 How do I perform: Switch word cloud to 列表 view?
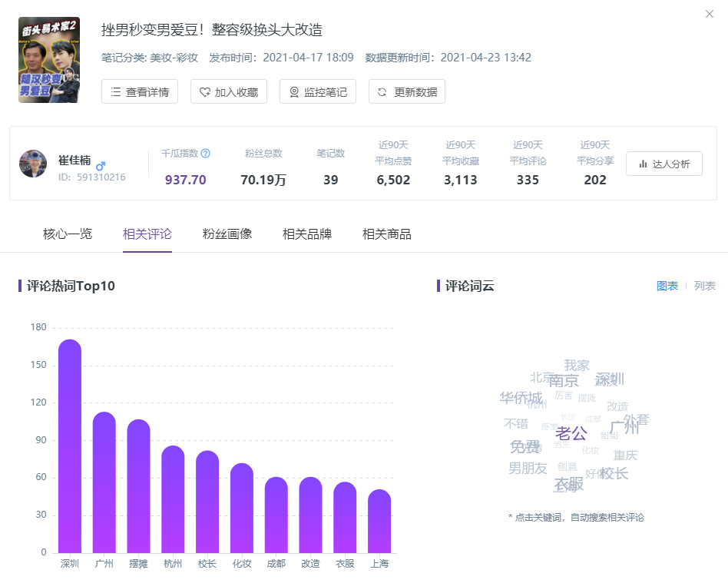tap(704, 286)
